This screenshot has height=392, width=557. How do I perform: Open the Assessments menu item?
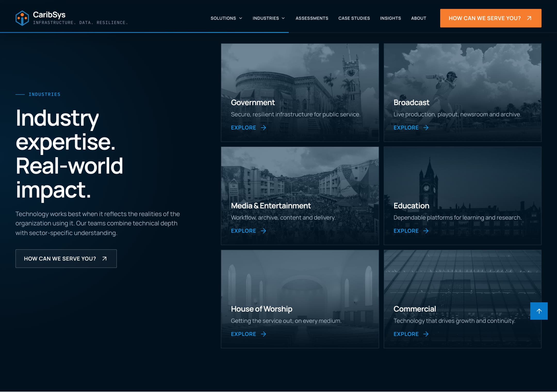(x=312, y=18)
